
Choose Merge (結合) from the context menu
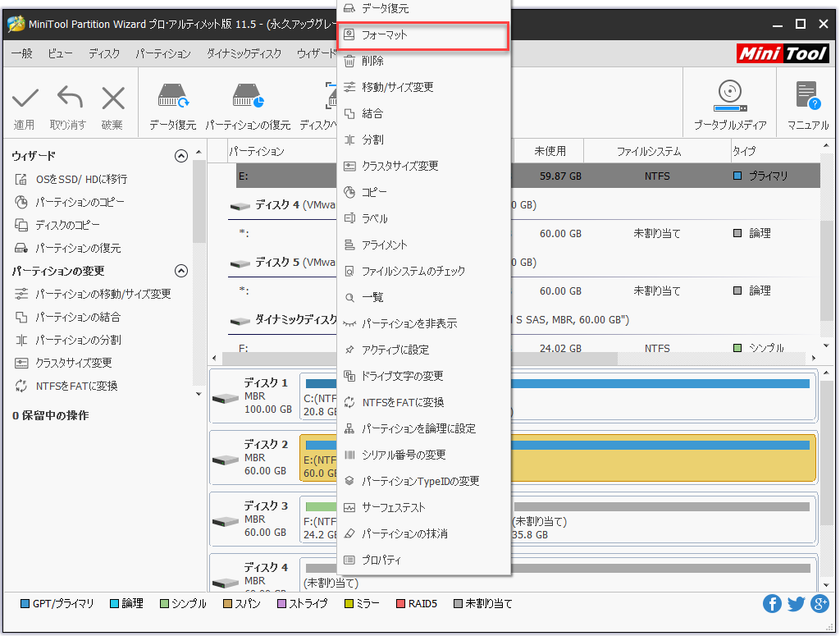(x=423, y=113)
